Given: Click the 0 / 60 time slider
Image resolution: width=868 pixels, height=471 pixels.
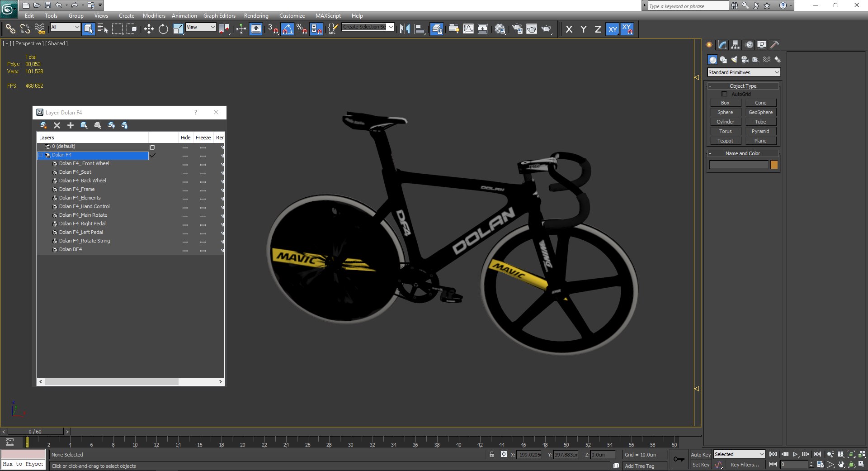Looking at the screenshot, I should point(35,432).
